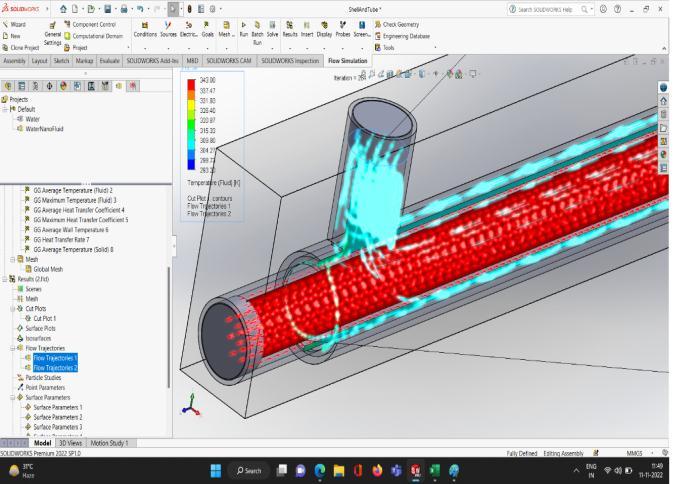Open Component Control

[x=90, y=24]
